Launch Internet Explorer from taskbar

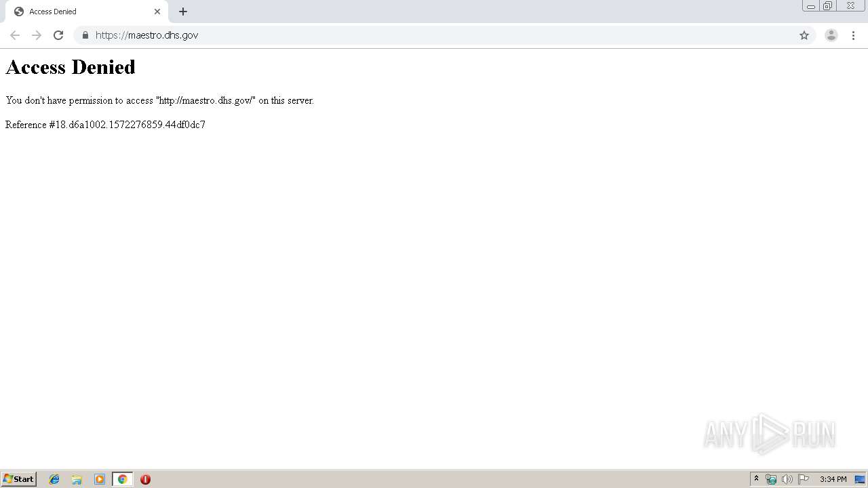[54, 479]
